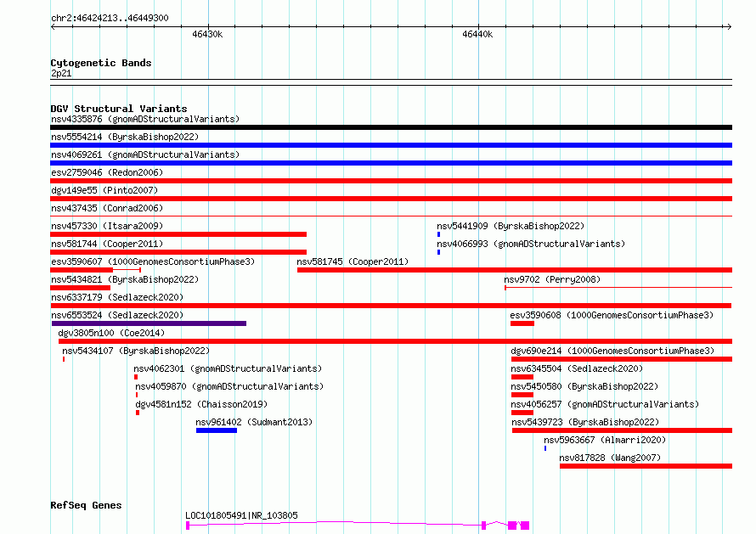The width and height of the screenshot is (756, 534).
Task: Click the 46440k ruler position label
Action: (477, 34)
